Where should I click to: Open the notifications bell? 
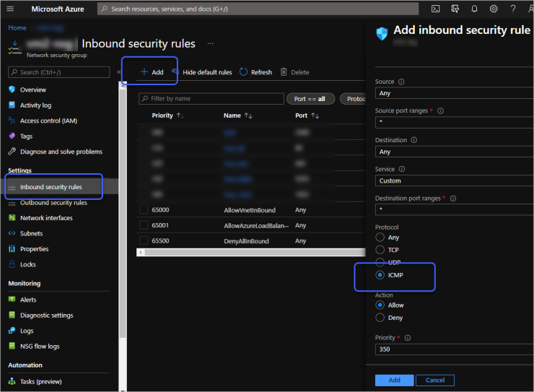(x=474, y=9)
